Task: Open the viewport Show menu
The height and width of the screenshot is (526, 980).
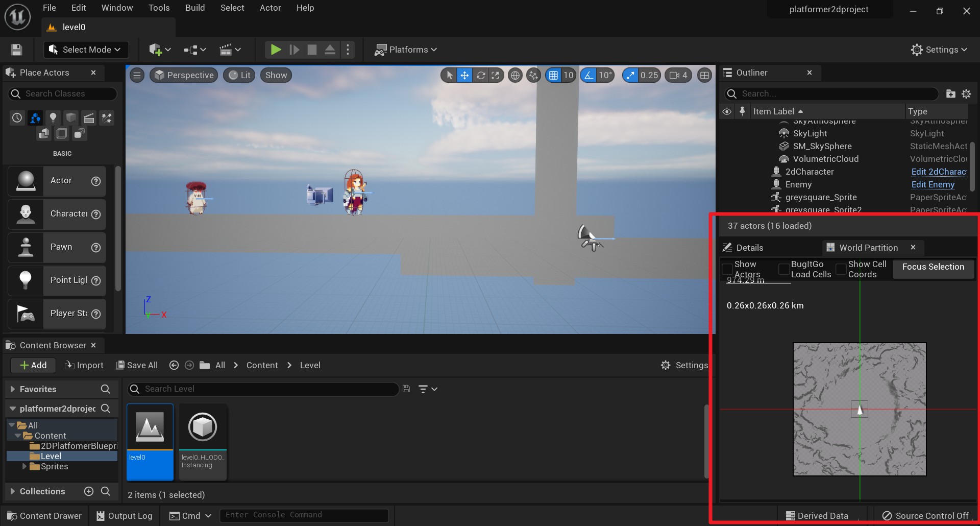Action: coord(276,75)
